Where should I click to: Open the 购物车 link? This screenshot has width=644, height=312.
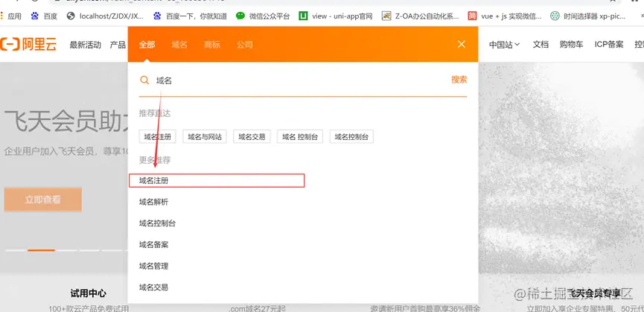(x=571, y=45)
